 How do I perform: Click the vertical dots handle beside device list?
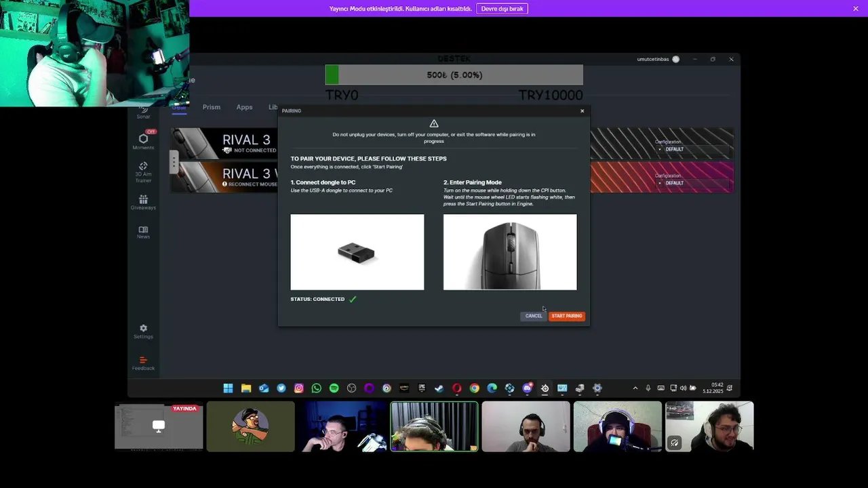(174, 161)
